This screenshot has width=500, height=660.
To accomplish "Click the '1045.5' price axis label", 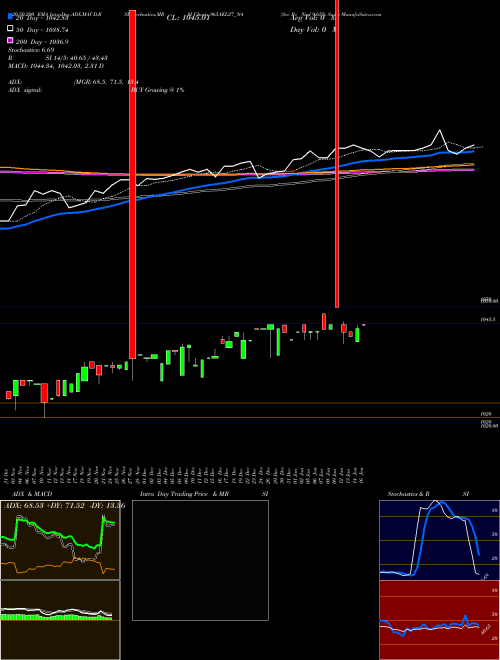I will coord(488,319).
